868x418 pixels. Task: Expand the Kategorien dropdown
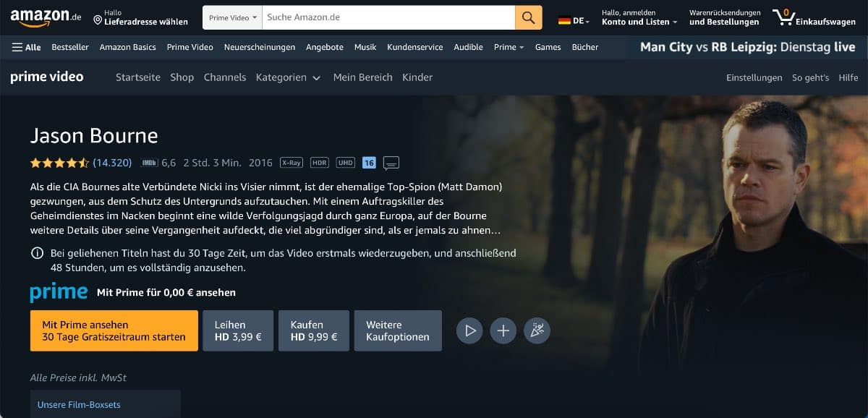(288, 77)
